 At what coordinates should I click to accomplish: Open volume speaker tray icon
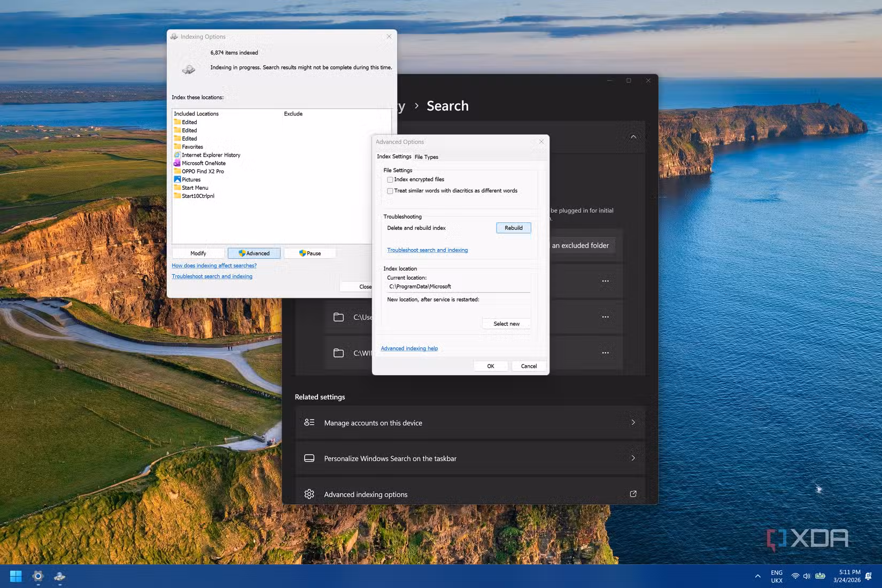pyautogui.click(x=807, y=576)
